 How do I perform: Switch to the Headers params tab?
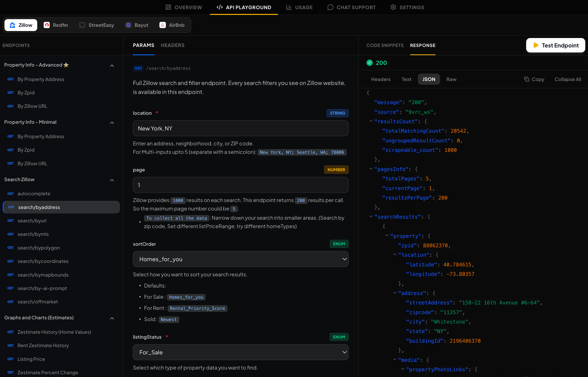(x=173, y=45)
